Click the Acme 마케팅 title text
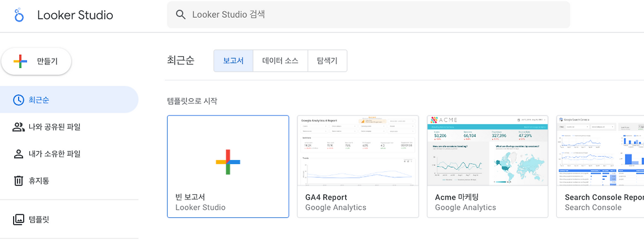644x242 pixels. point(457,197)
